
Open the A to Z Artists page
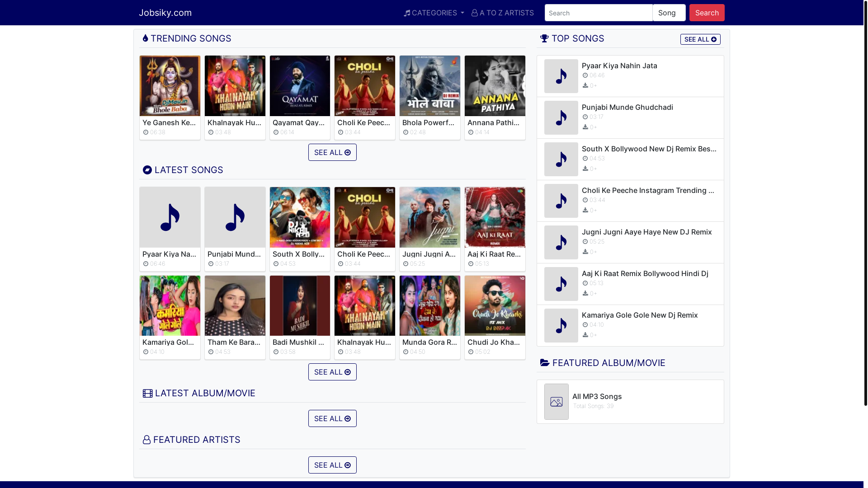point(503,13)
